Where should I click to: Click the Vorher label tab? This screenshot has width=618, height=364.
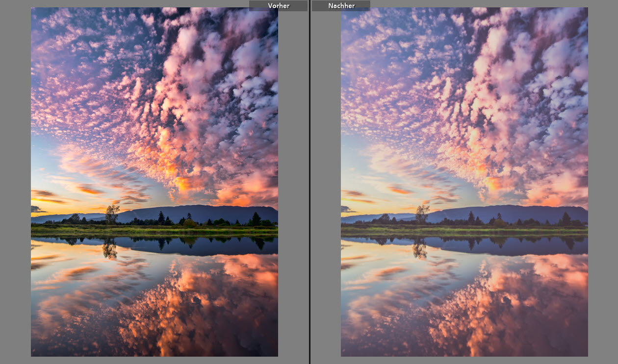tap(278, 6)
